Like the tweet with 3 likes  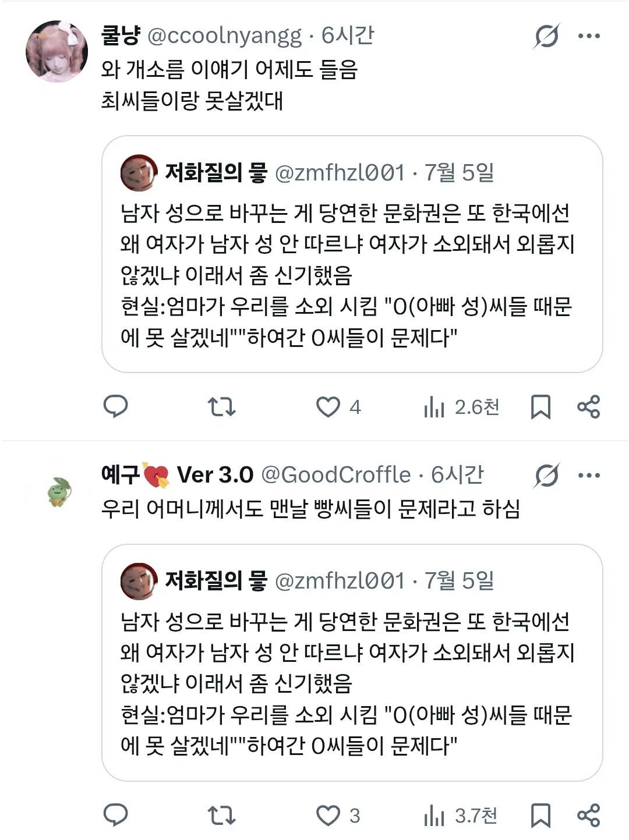point(338,816)
